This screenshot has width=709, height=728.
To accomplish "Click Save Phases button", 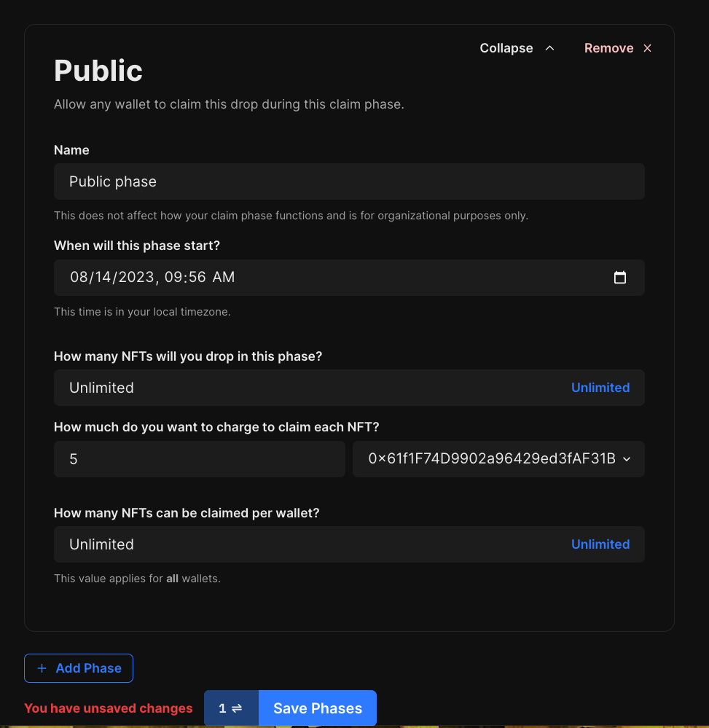I will [318, 708].
